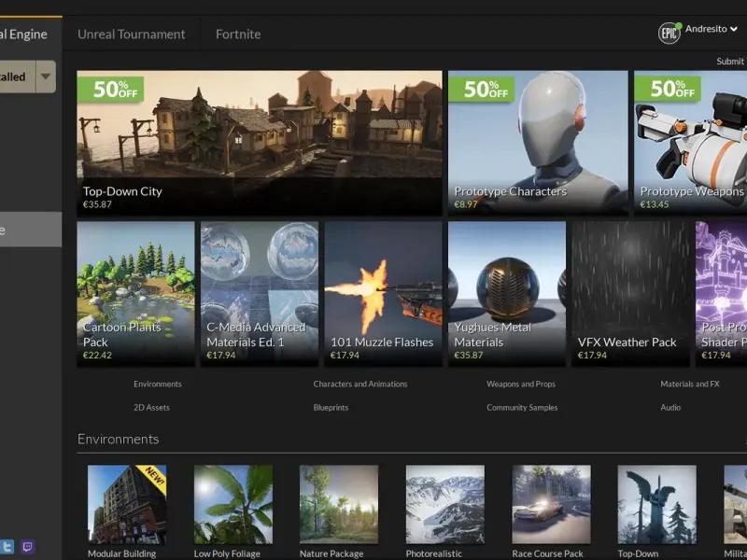Screen dimensions: 747x560
Task: Open the 101 Muzzle Flashes card
Action: click(x=384, y=294)
